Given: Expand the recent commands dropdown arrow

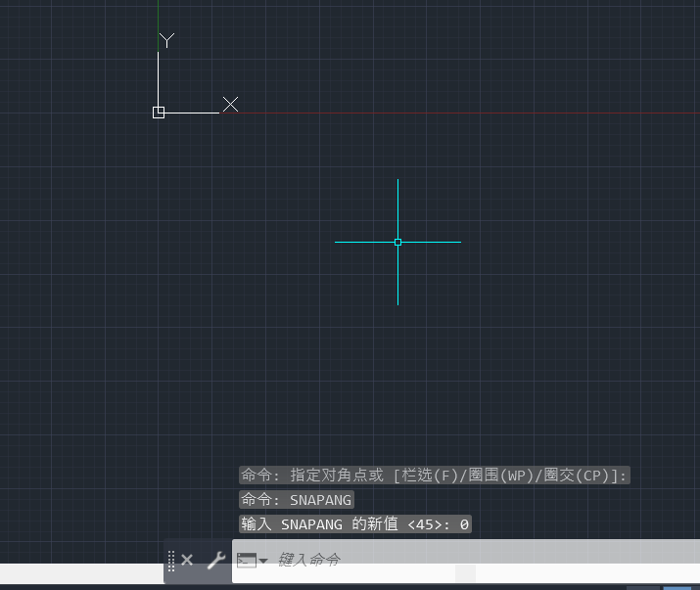Looking at the screenshot, I should tap(263, 562).
